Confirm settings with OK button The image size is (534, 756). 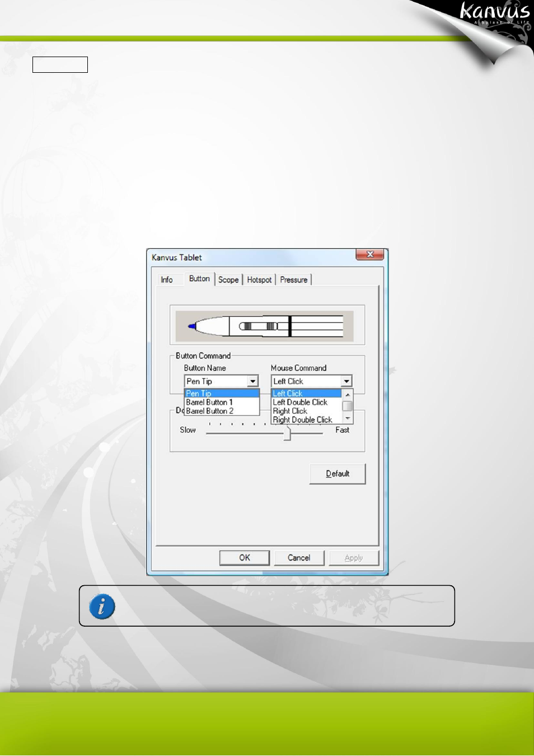coord(245,558)
